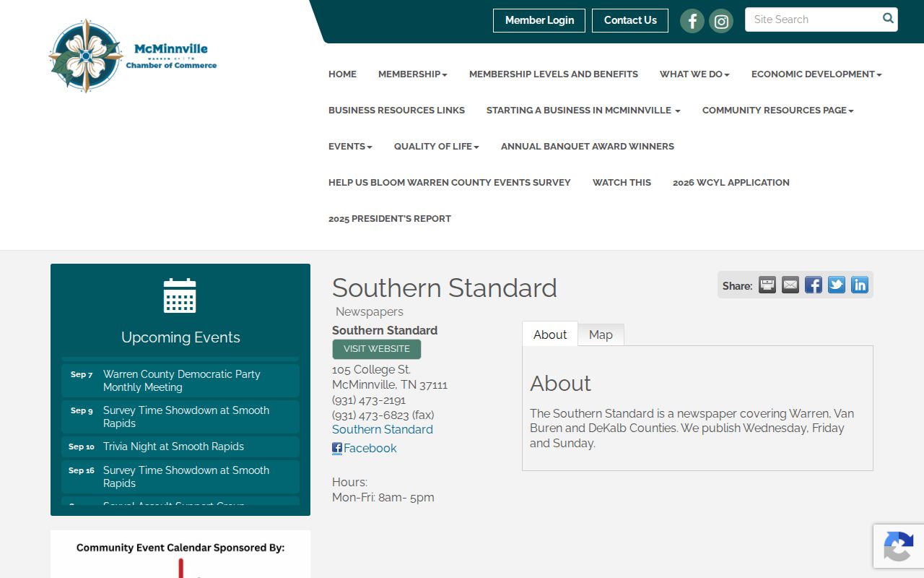Click the Upcoming Events calendar icon
This screenshot has height=578, width=924.
point(180,296)
